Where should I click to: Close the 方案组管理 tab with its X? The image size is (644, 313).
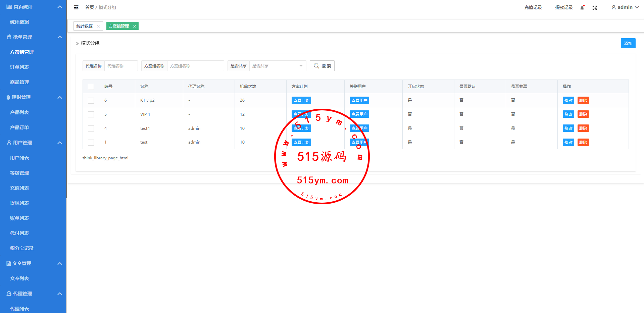point(135,26)
